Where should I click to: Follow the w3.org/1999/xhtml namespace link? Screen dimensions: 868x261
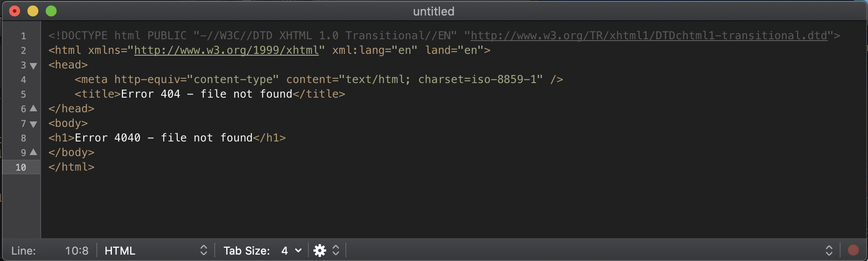[x=226, y=50]
